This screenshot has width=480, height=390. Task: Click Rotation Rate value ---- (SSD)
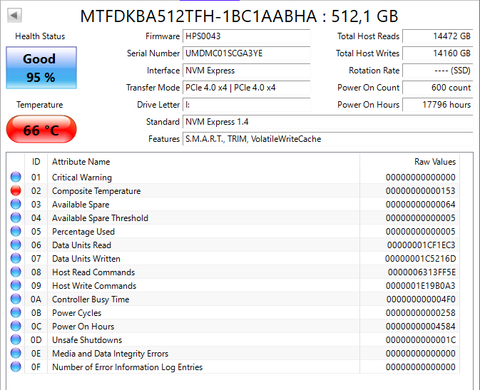438,71
